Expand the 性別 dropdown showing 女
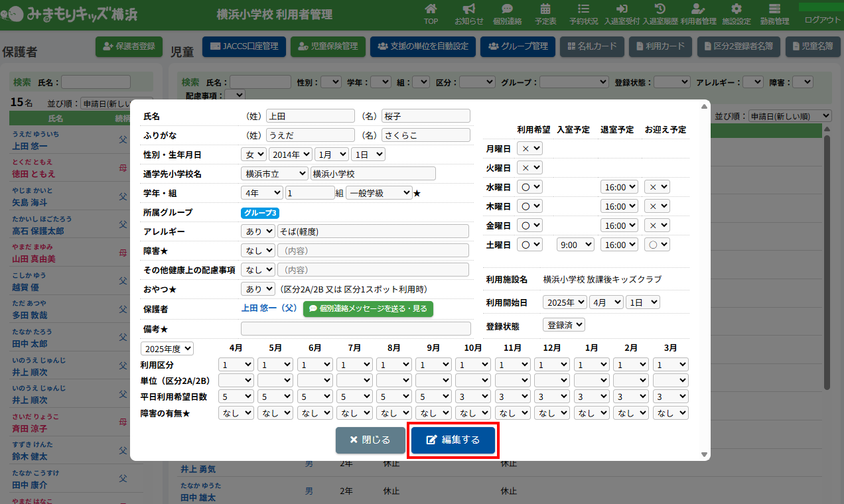The height and width of the screenshot is (504, 844). pyautogui.click(x=253, y=155)
